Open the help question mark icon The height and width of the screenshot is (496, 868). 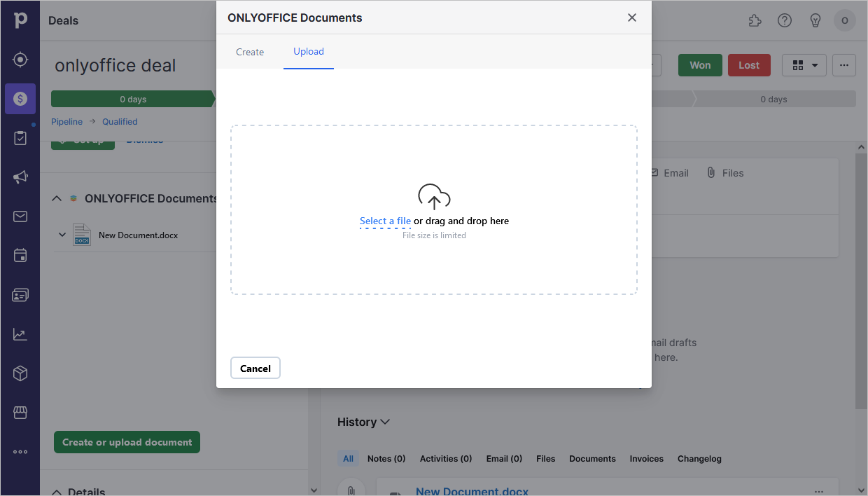pos(785,20)
